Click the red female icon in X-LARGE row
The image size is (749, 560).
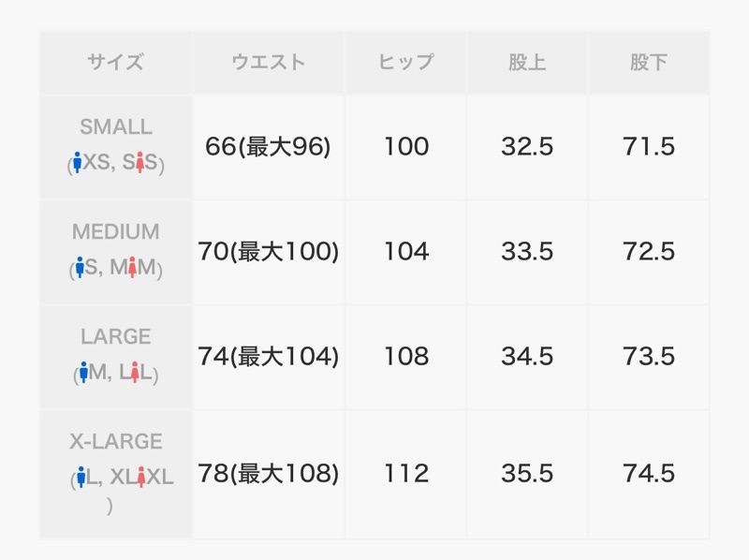tap(141, 477)
